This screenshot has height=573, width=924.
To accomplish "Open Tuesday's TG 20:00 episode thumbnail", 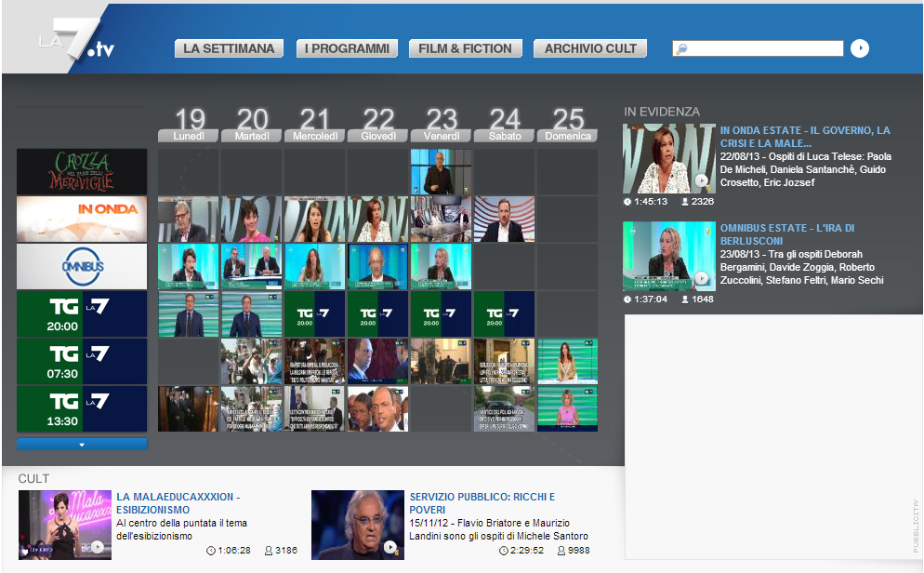I will (252, 314).
